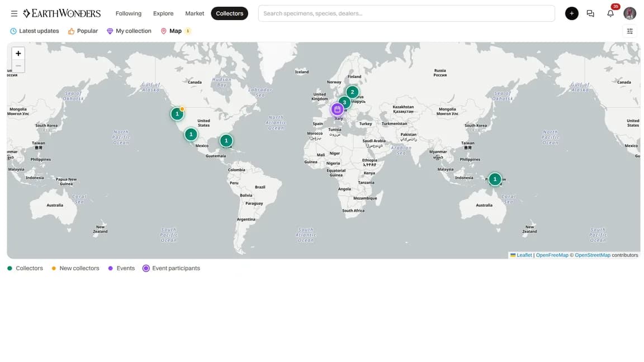This screenshot has width=644, height=362.
Task: Click collector marker near Guatemala
Action: coord(226,141)
